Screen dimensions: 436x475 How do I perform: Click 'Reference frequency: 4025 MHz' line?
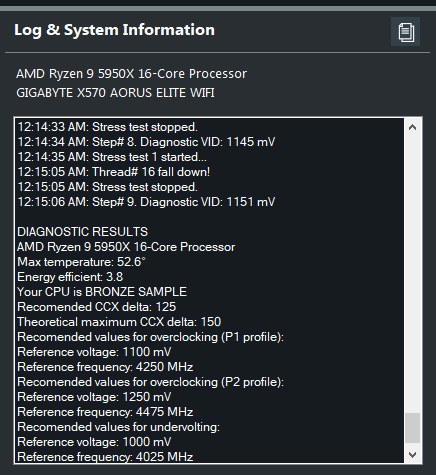(x=105, y=456)
